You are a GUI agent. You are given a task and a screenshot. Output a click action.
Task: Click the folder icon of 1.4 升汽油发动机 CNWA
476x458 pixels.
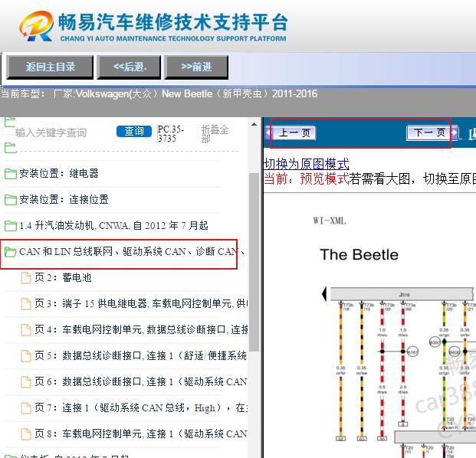click(x=11, y=226)
